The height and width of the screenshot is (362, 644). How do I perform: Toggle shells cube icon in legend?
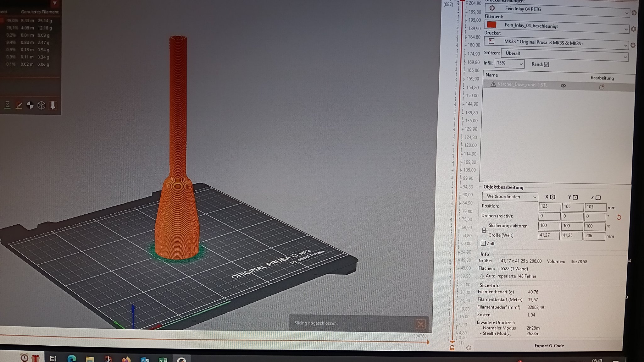[x=42, y=105]
